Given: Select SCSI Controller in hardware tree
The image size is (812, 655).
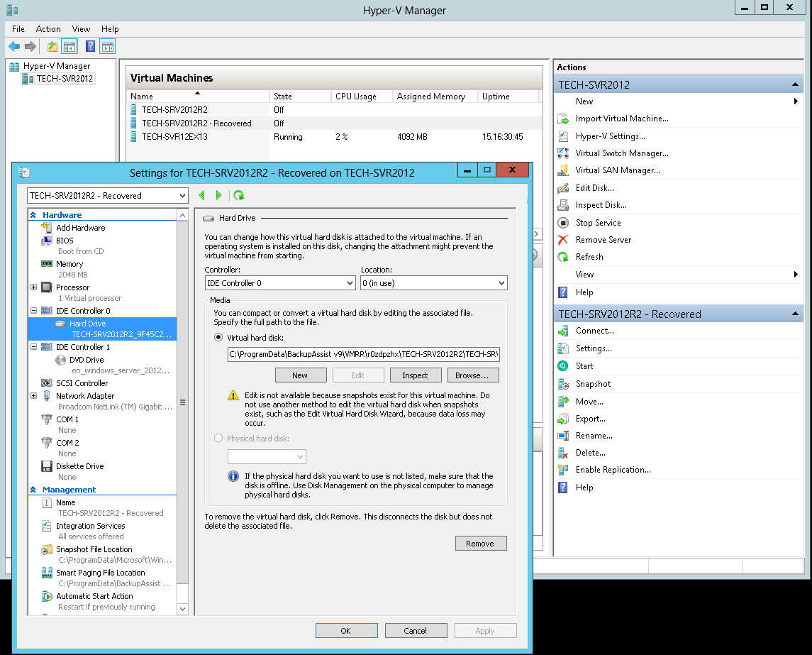Looking at the screenshot, I should point(82,383).
